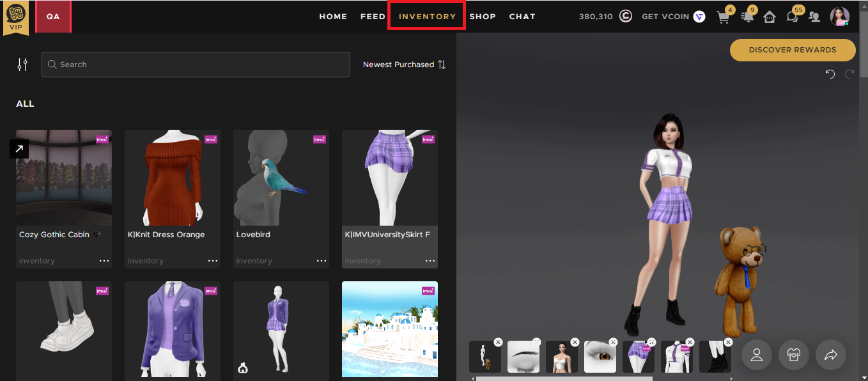Click the GET VCOIN link

(665, 17)
